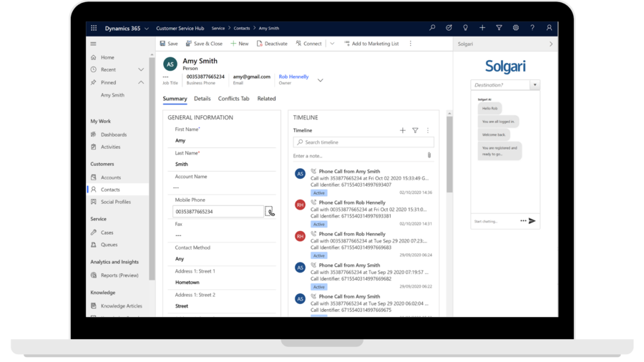This screenshot has width=644, height=362.
Task: Collapse the site map hamburger menu
Action: tap(93, 44)
